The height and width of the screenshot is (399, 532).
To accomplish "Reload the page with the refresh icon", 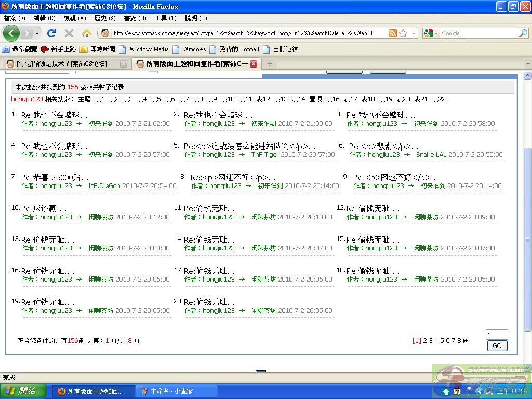I will 51,33.
